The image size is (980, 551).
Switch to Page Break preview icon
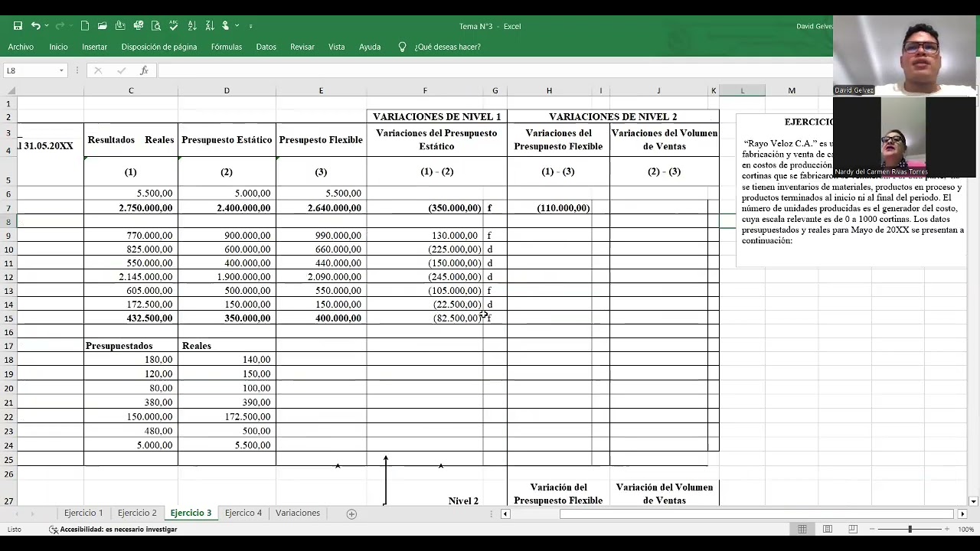click(853, 529)
